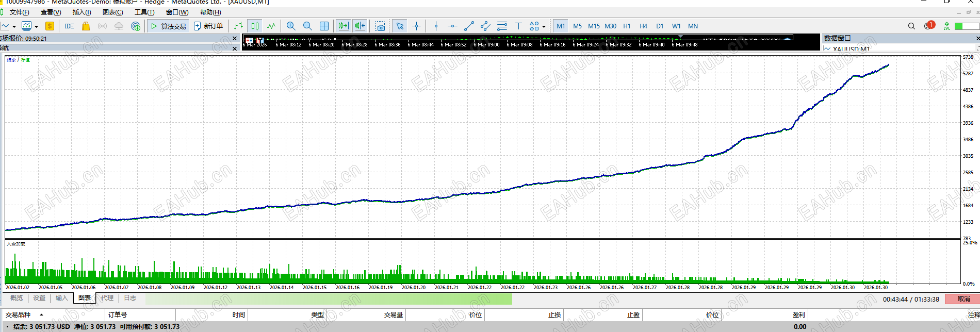
Task: Select the H1 timeframe
Action: 627,26
